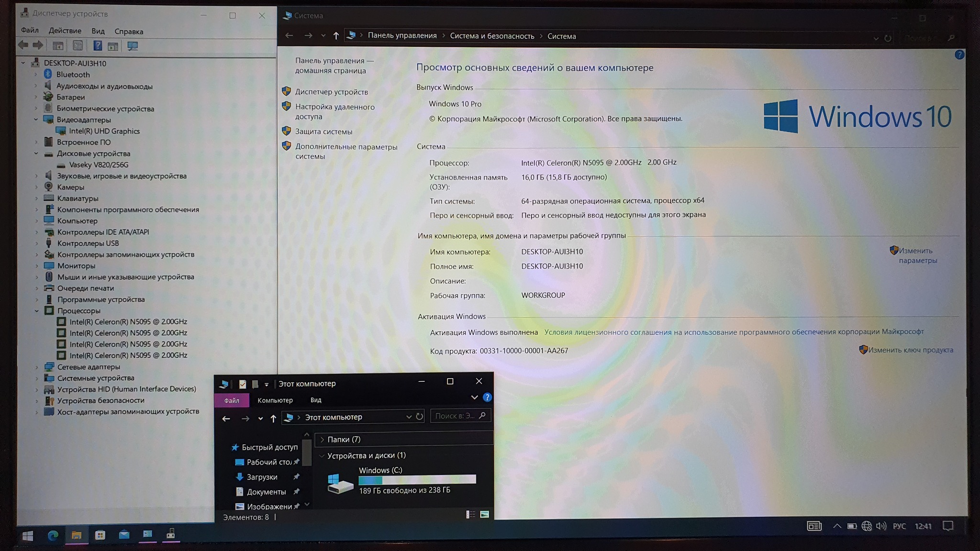Open Защита системы link in sidebar
Viewport: 980px width, 551px height.
[323, 132]
